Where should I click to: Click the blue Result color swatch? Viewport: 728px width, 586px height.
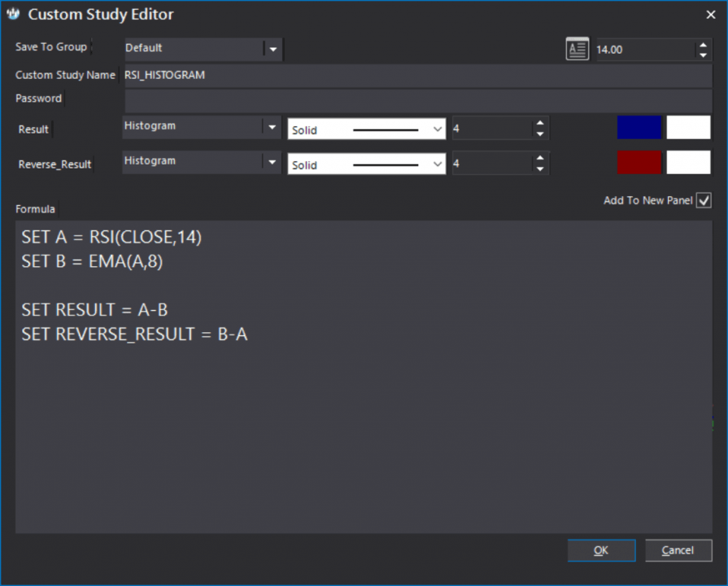[639, 127]
